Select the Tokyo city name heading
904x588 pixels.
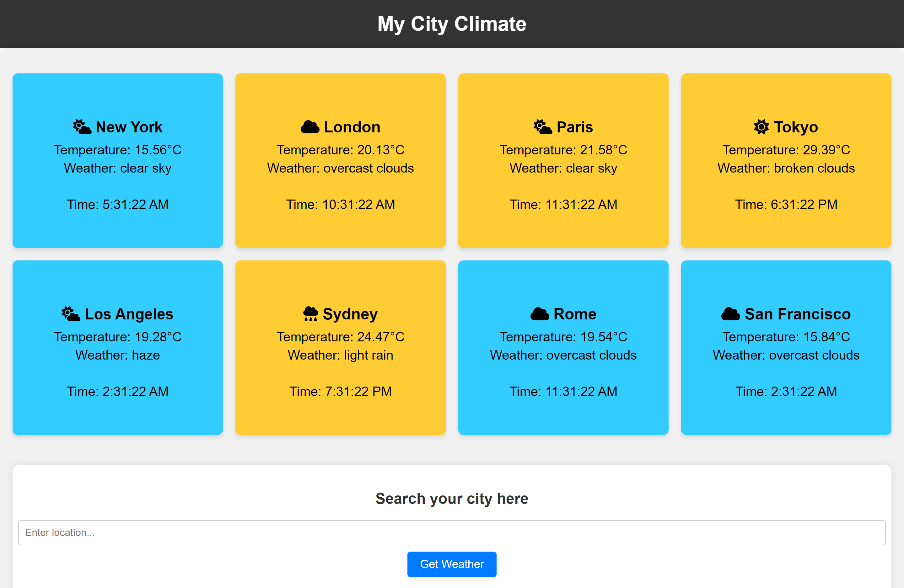coord(796,127)
